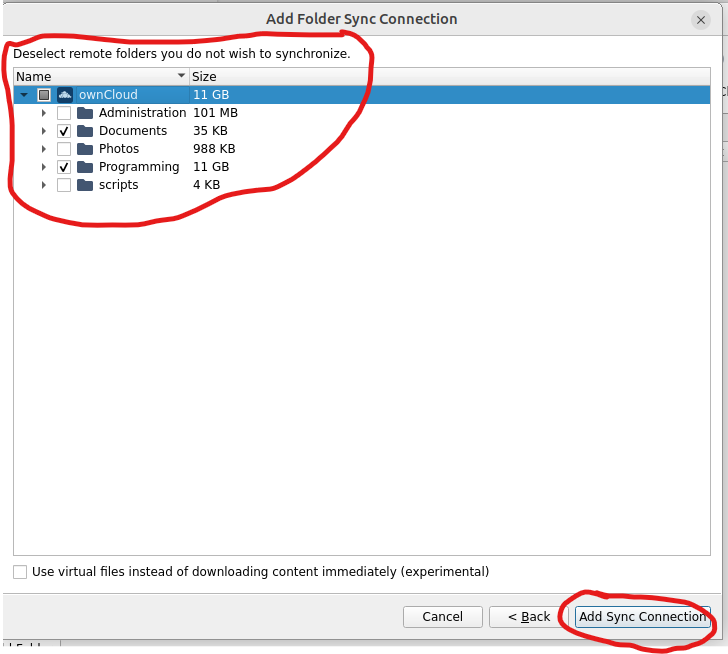
Task: Close the Add Folder Sync Connection dialog
Action: point(701,20)
